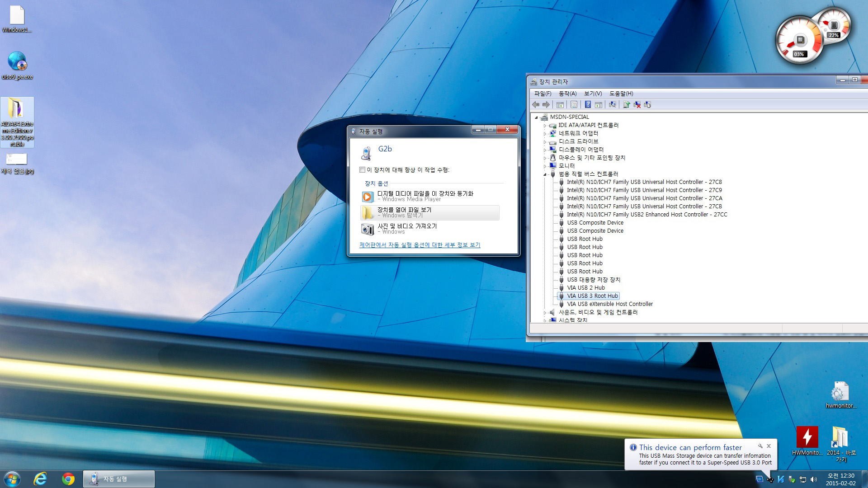The height and width of the screenshot is (488, 868).
Task: Click the disable device toolbar icon
Action: 647,104
